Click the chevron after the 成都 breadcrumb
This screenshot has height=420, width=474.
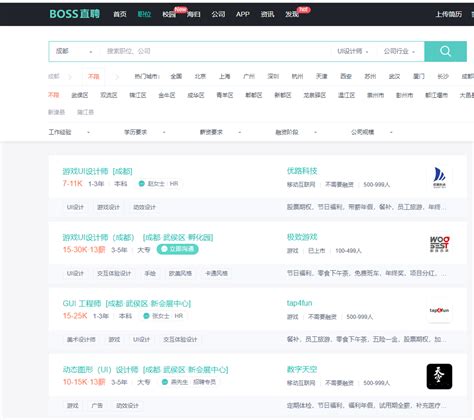tap(69, 77)
